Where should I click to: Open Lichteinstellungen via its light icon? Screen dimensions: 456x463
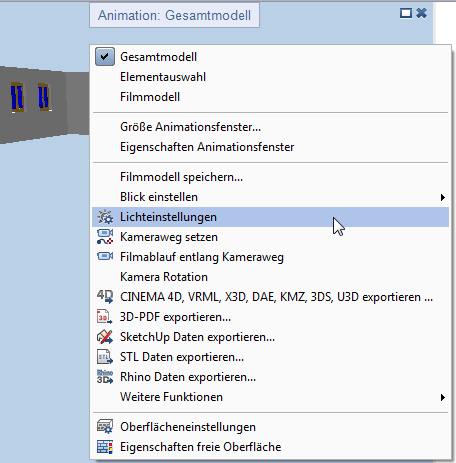coord(105,217)
